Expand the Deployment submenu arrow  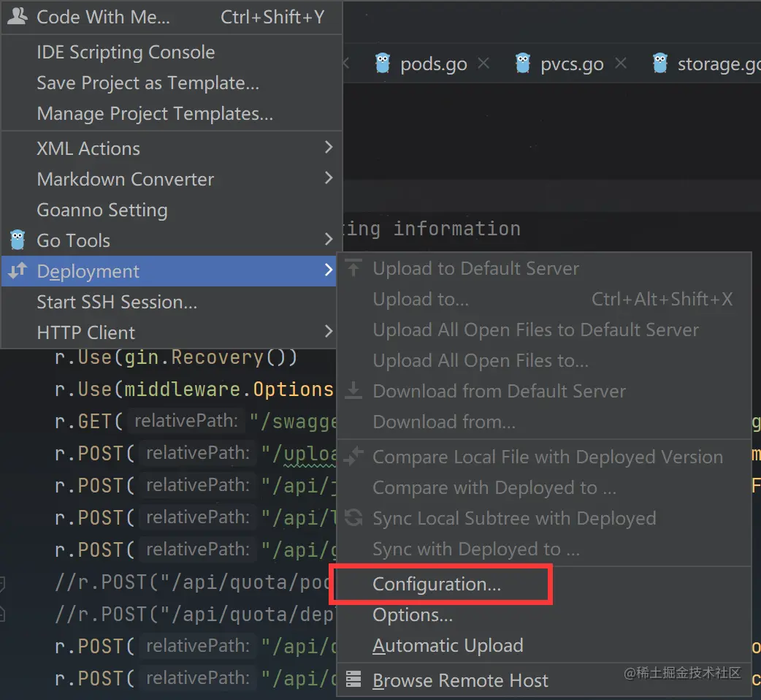[329, 270]
